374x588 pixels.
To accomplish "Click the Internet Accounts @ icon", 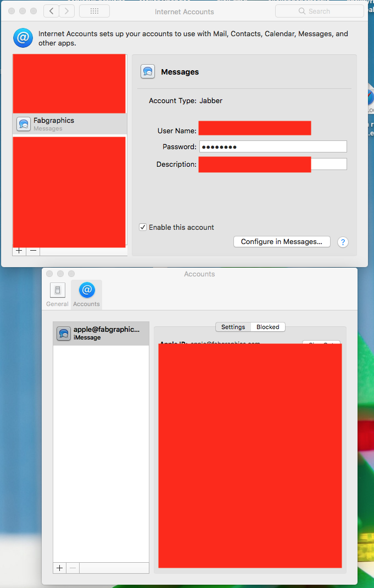I will point(23,38).
